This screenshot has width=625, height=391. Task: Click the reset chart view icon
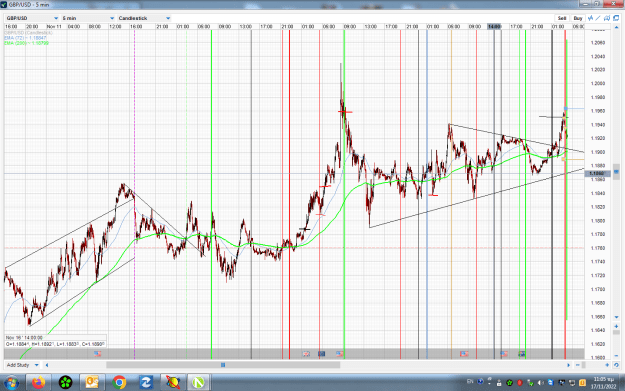616,365
